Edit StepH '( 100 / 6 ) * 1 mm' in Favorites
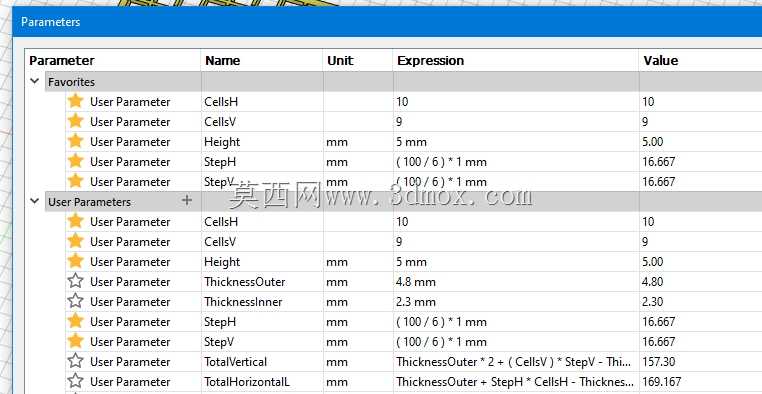The width and height of the screenshot is (762, 394). (516, 162)
